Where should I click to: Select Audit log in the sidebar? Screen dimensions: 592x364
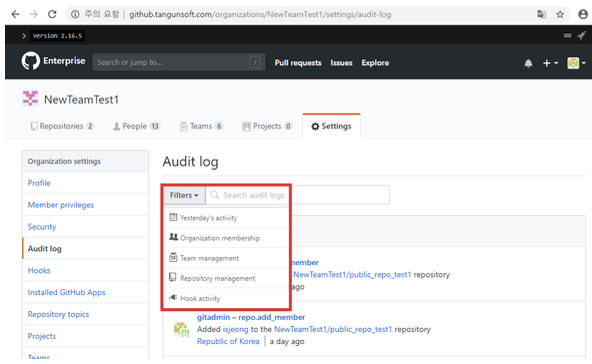tap(45, 249)
